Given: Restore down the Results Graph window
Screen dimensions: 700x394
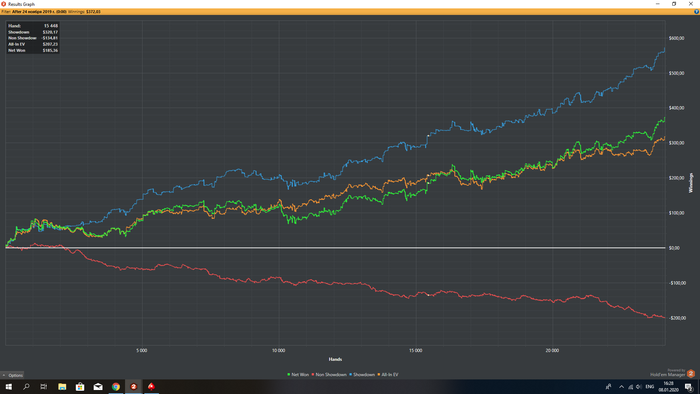Looking at the screenshot, I should 674,4.
